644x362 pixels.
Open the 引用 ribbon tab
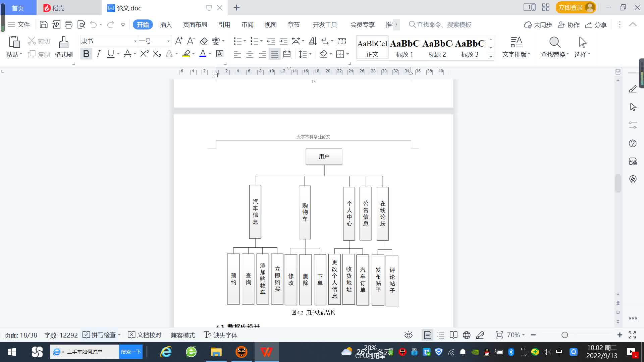coord(224,24)
